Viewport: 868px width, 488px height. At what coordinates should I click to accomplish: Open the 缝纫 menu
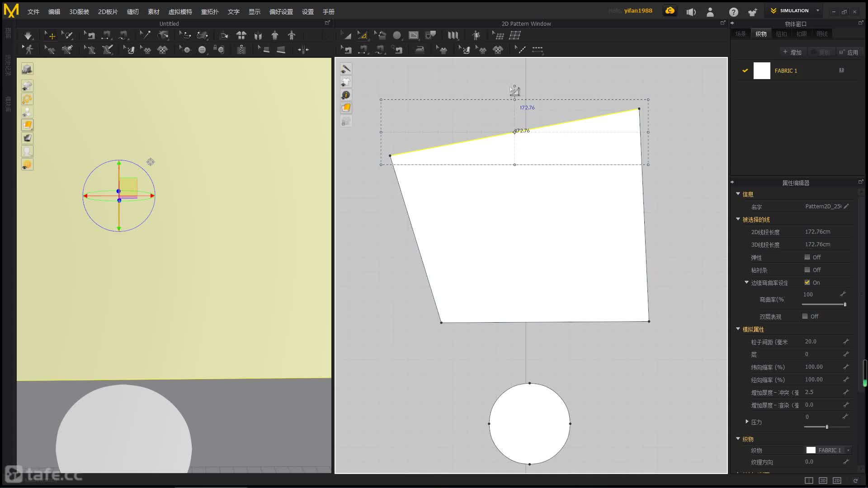(x=132, y=12)
